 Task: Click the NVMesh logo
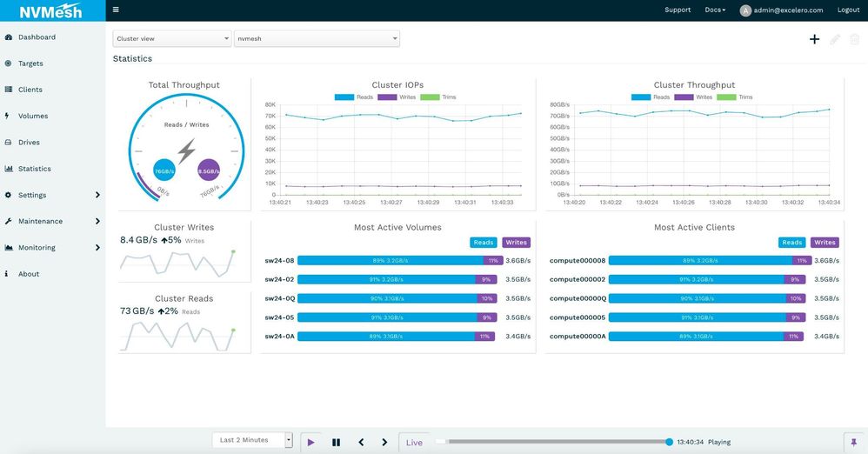click(50, 11)
